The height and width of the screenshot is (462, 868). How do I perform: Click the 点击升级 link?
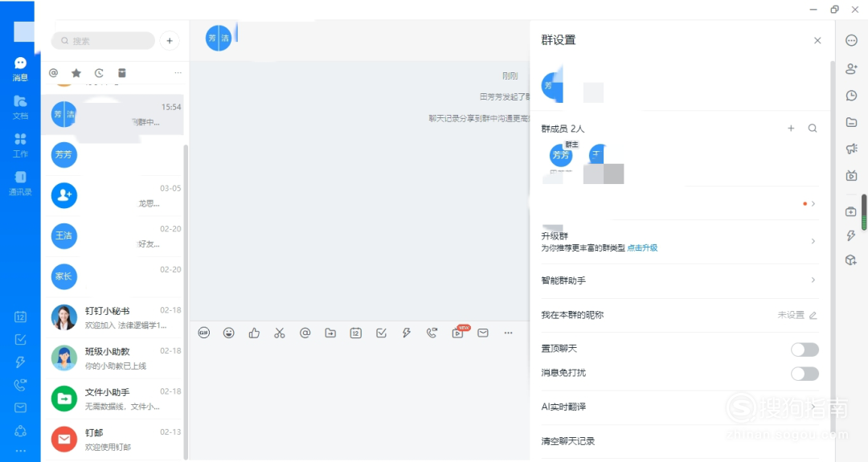(642, 248)
